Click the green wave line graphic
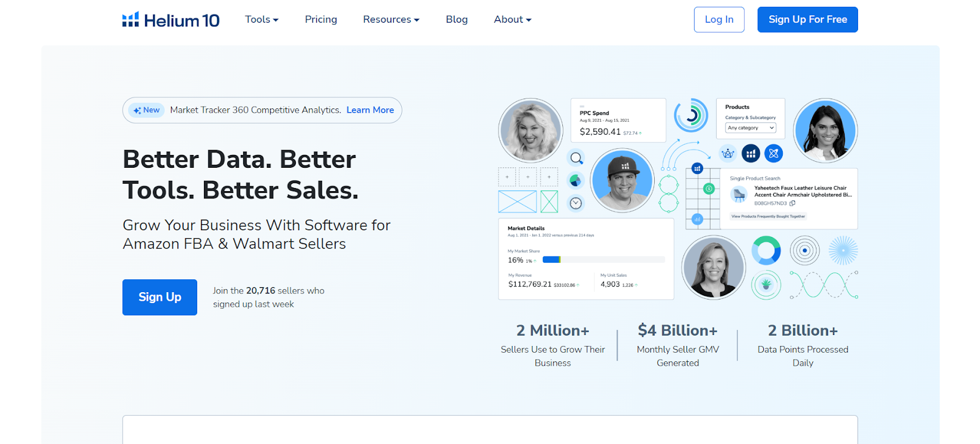The width and height of the screenshot is (980, 444). (x=824, y=285)
